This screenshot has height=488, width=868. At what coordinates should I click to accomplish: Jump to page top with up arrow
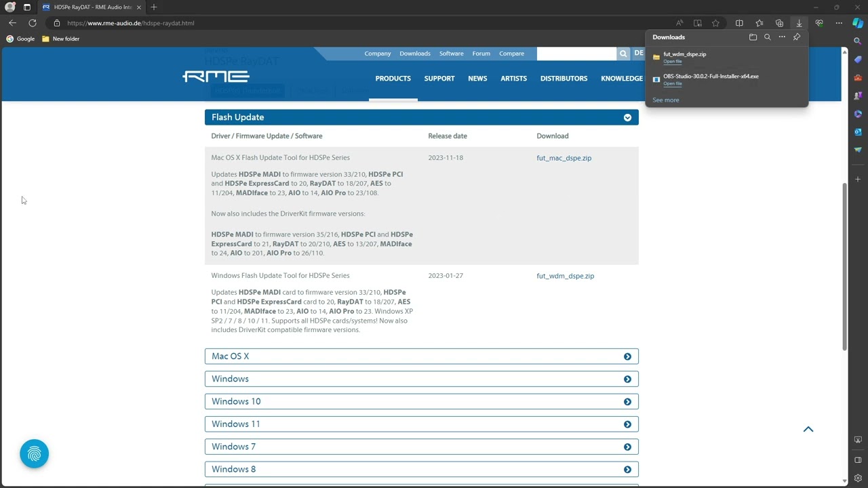pyautogui.click(x=808, y=429)
